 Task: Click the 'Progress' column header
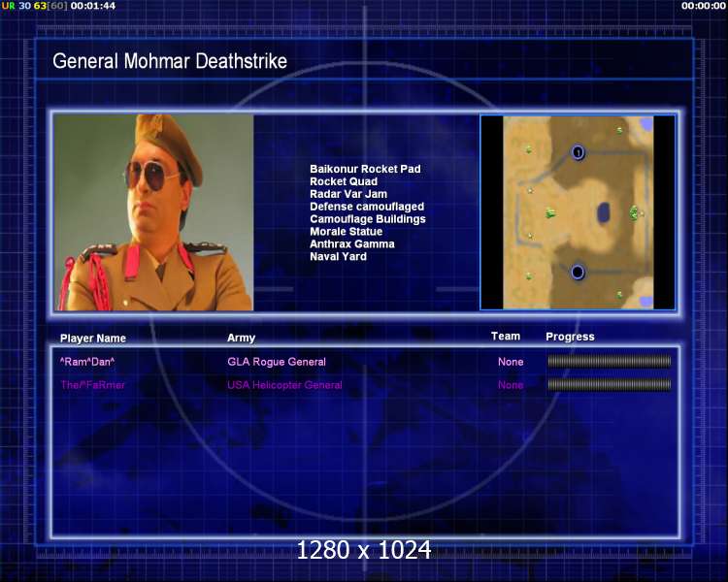(570, 337)
